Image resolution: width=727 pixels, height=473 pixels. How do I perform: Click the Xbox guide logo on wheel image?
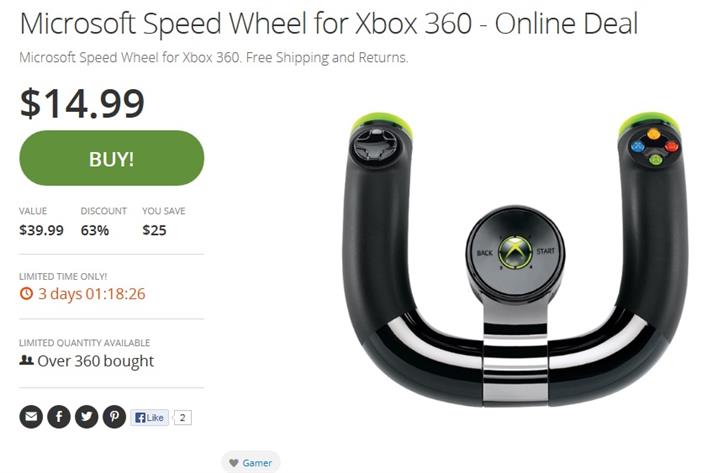click(515, 252)
